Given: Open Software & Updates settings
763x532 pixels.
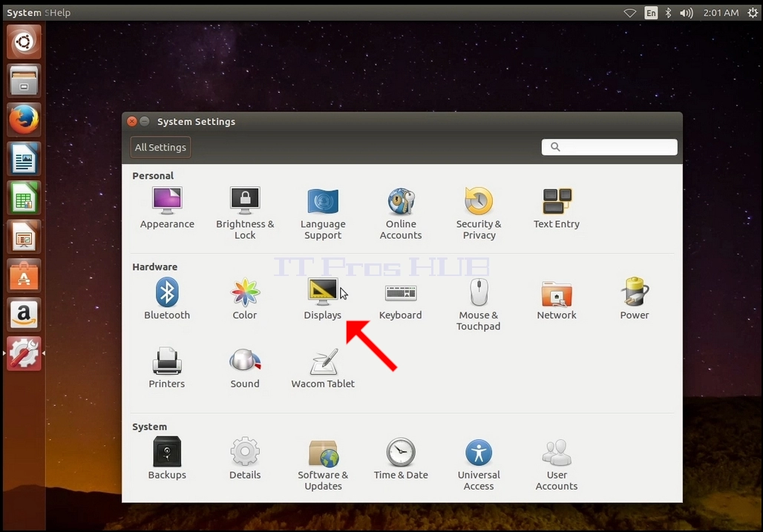Looking at the screenshot, I should (323, 464).
